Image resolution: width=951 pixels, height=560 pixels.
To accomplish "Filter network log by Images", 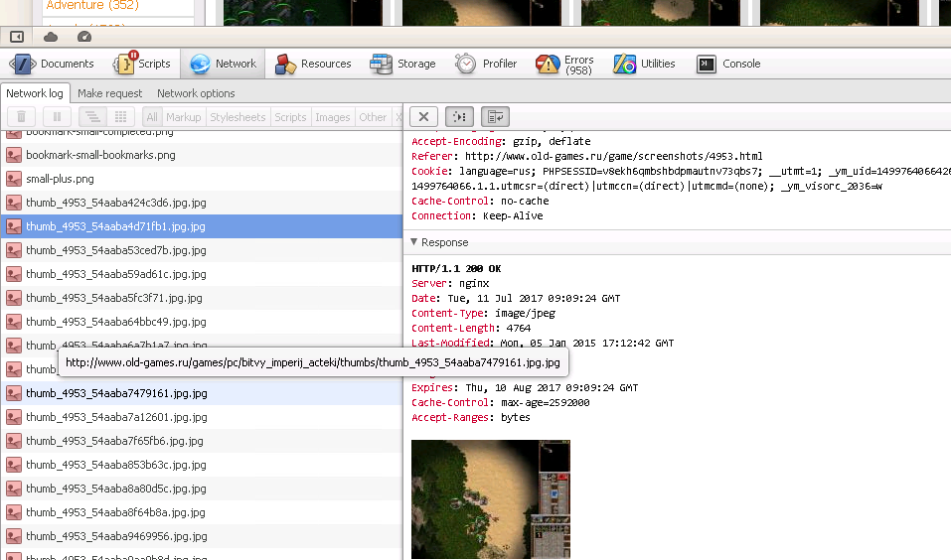I will coord(332,117).
